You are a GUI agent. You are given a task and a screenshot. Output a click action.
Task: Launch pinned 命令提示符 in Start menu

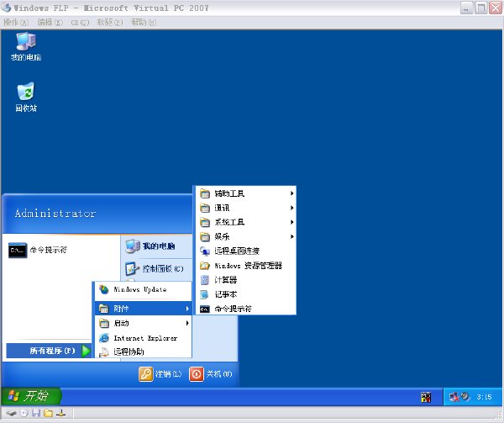point(38,250)
